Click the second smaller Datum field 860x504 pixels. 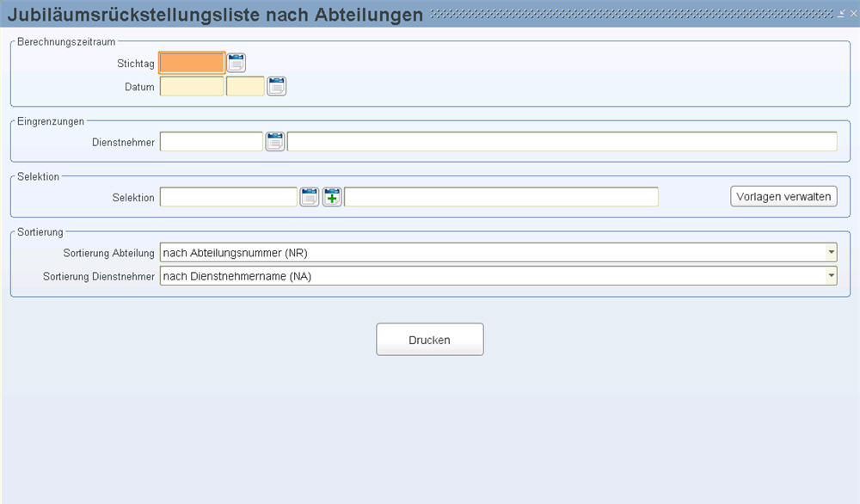pyautogui.click(x=245, y=86)
